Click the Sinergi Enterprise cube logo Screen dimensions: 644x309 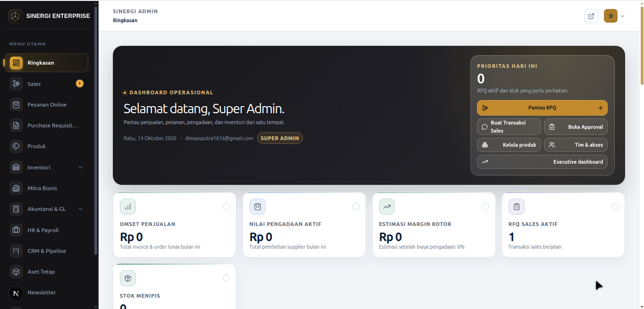tap(16, 16)
